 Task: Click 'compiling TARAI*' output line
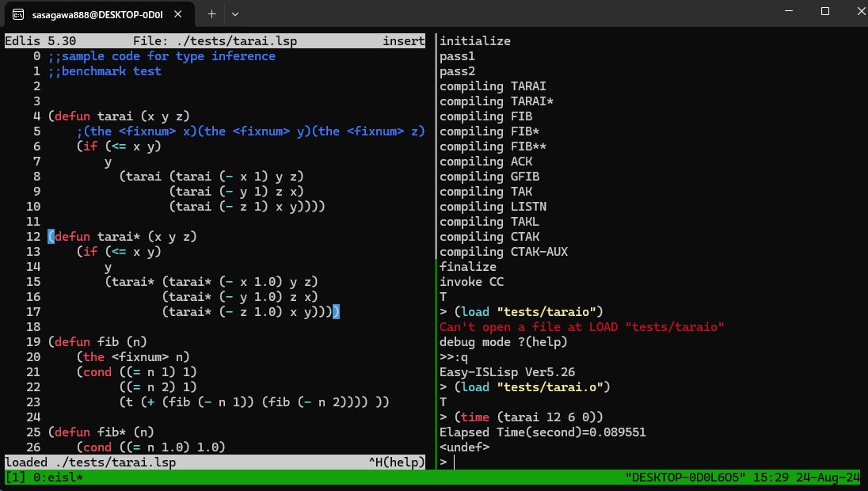pos(497,101)
